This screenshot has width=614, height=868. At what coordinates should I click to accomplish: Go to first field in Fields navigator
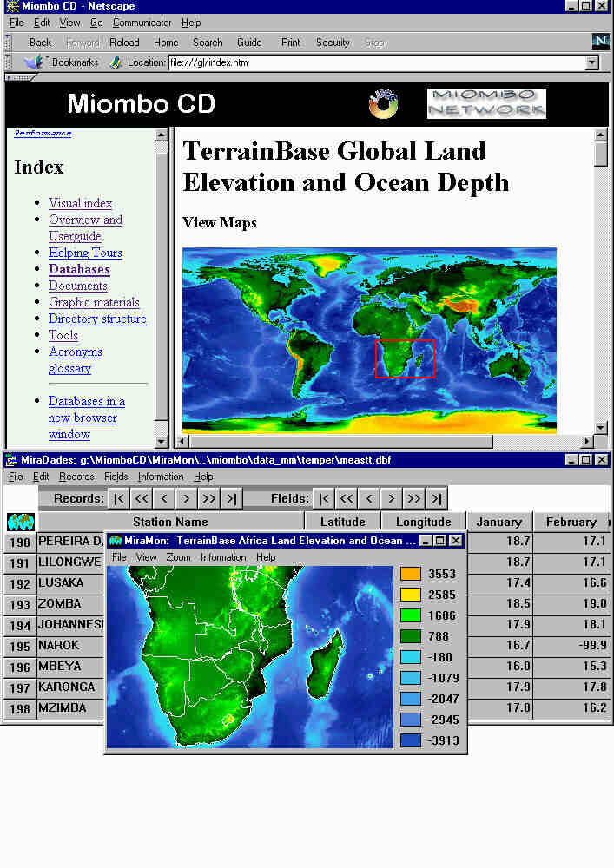point(324,499)
